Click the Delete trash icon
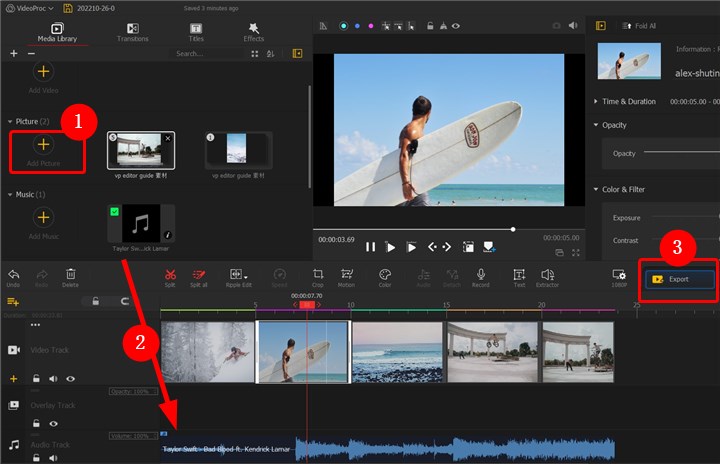This screenshot has width=720, height=464. click(70, 275)
